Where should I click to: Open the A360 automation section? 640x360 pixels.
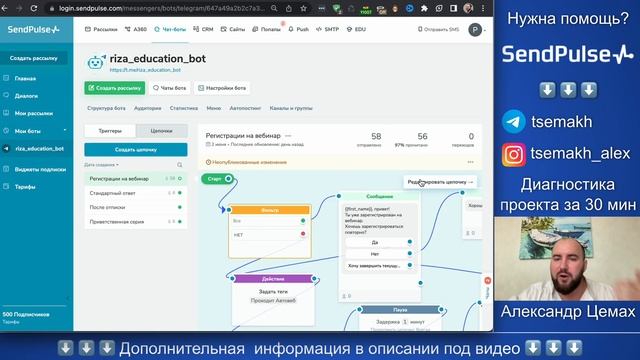tap(136, 29)
